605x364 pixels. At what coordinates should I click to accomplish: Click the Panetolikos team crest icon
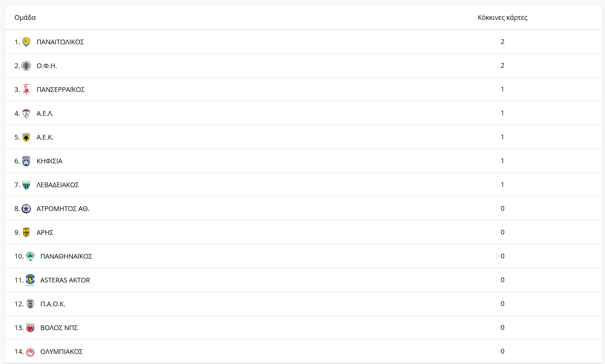pyautogui.click(x=26, y=42)
